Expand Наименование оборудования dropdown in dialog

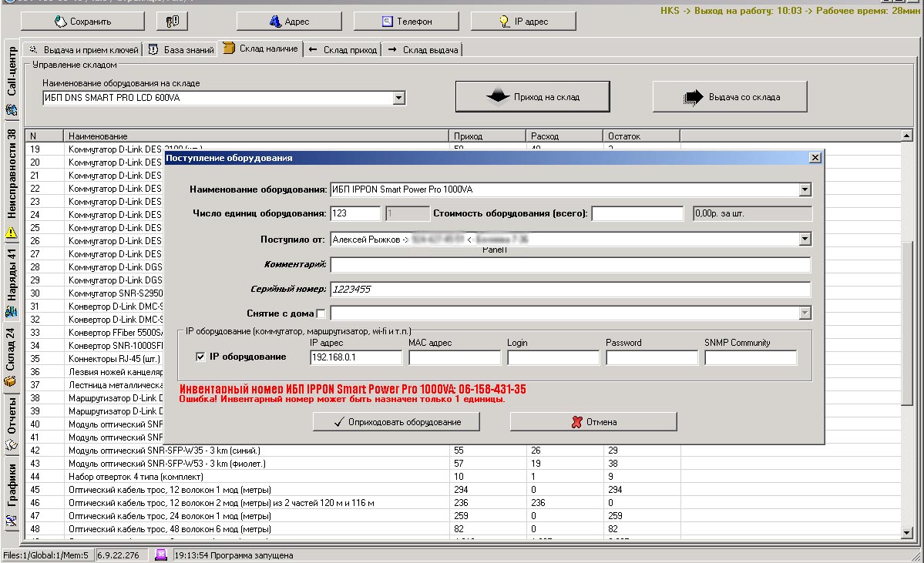point(805,189)
